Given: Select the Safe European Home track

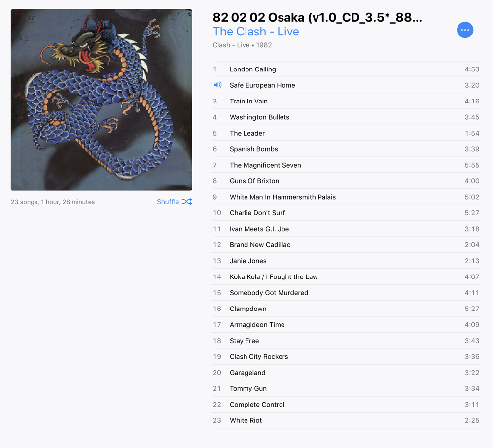Looking at the screenshot, I should pyautogui.click(x=346, y=85).
